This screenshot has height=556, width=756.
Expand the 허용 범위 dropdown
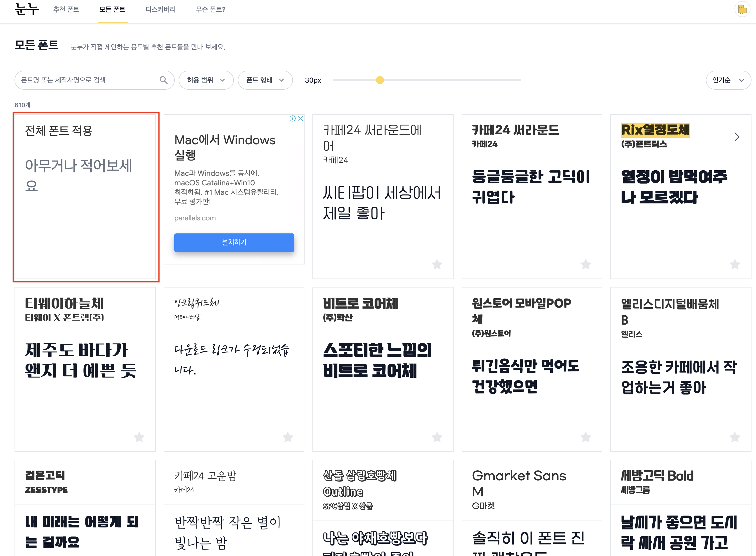[x=206, y=80]
